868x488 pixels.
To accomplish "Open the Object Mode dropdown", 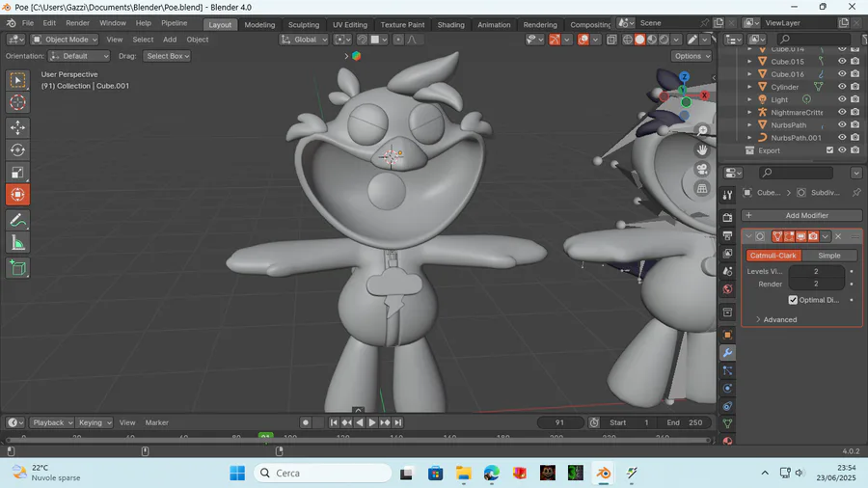I will tap(65, 40).
